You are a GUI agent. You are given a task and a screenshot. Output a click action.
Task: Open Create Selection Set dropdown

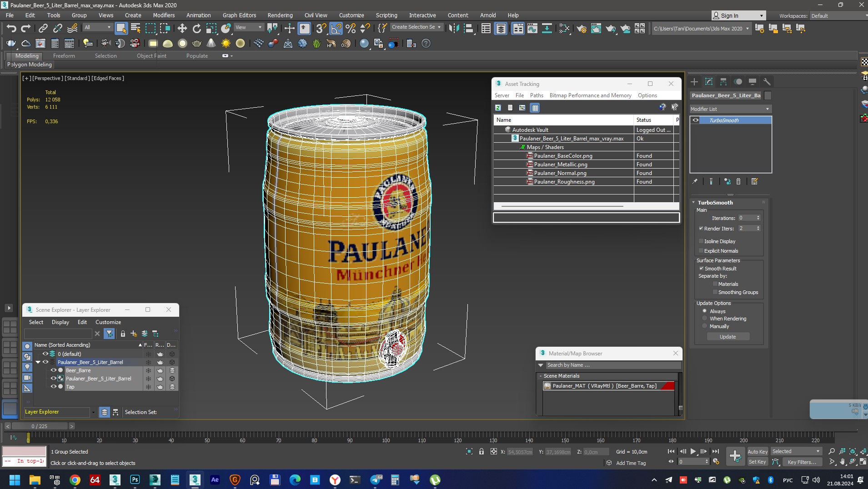tap(416, 27)
